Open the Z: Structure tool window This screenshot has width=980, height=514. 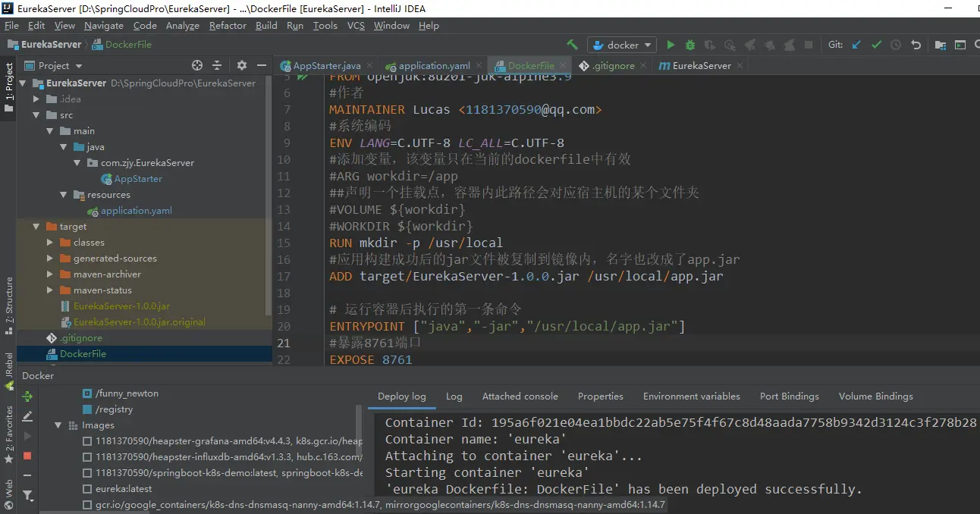point(9,306)
